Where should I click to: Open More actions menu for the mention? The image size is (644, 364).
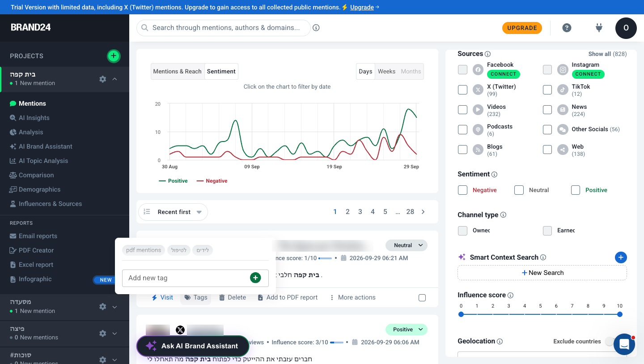pyautogui.click(x=352, y=297)
